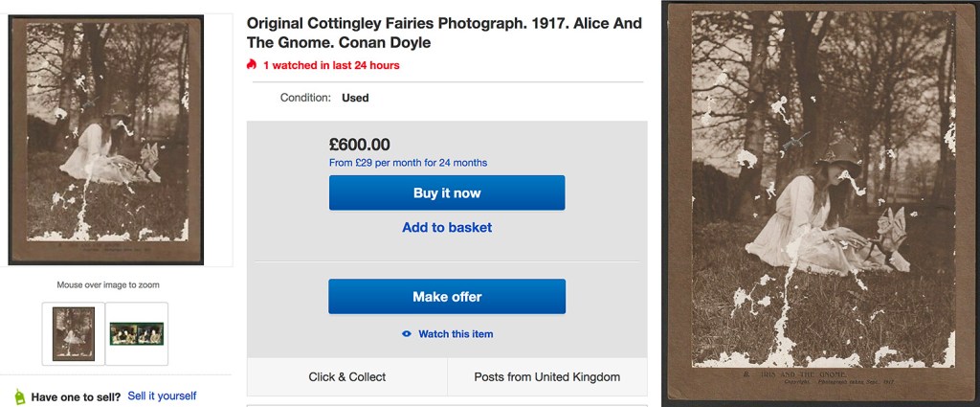980x407 pixels.
Task: Click the '1 watched in last 24 hours' text
Action: coord(331,65)
